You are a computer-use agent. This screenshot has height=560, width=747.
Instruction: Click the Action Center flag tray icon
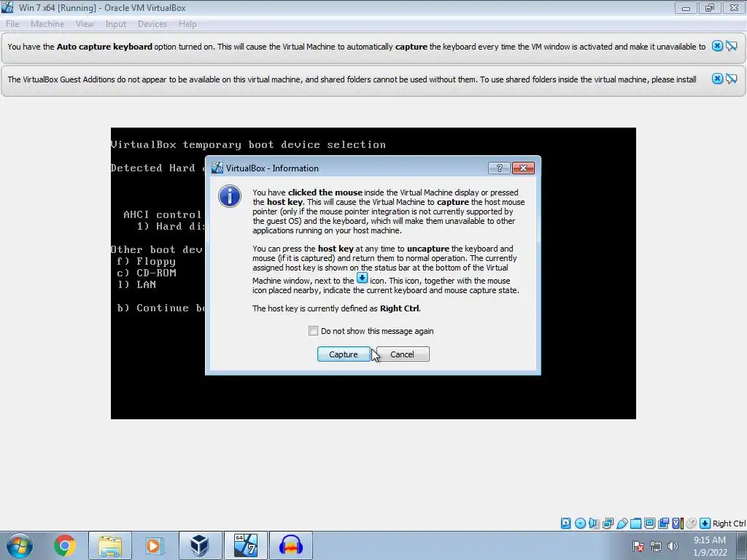[638, 546]
